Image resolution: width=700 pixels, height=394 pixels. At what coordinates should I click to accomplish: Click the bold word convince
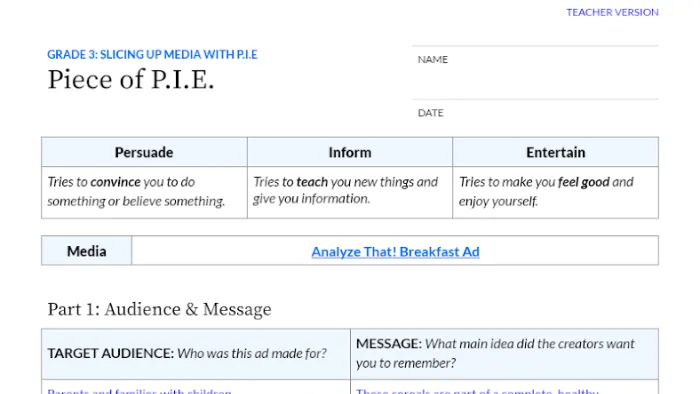115,182
